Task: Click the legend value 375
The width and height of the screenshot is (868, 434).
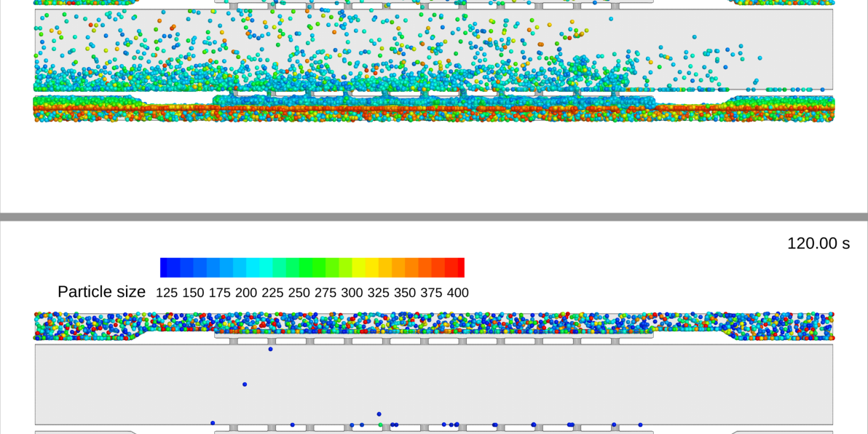Action: 431,293
